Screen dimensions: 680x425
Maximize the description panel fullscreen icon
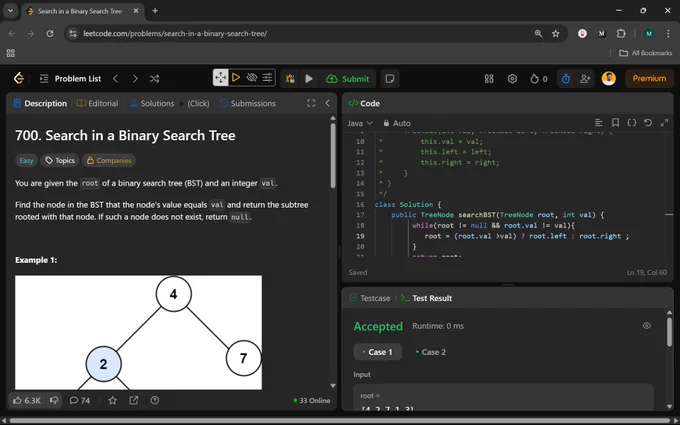click(311, 103)
